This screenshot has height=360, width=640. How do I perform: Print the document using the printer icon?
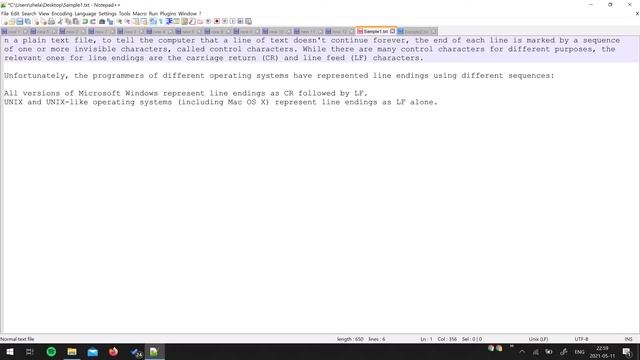coord(52,21)
